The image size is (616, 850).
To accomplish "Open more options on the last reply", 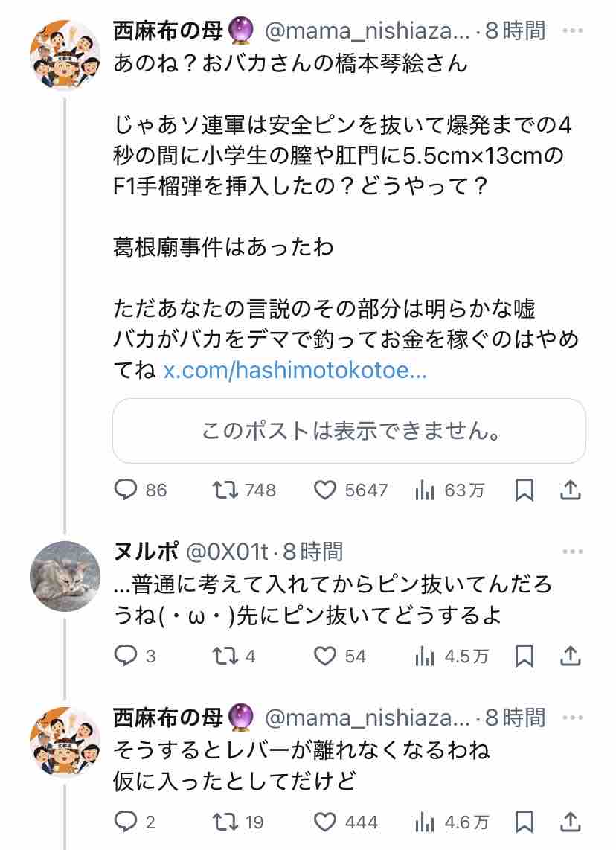I will pyautogui.click(x=573, y=718).
